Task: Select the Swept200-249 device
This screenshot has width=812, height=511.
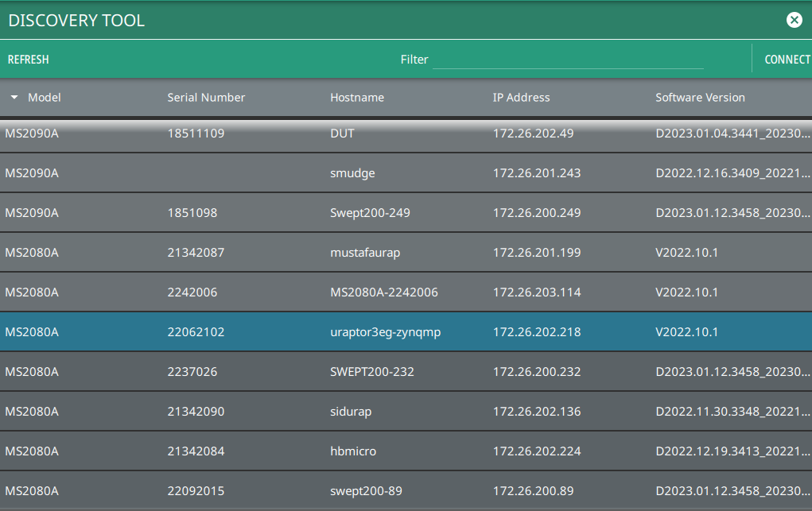Action: [370, 213]
